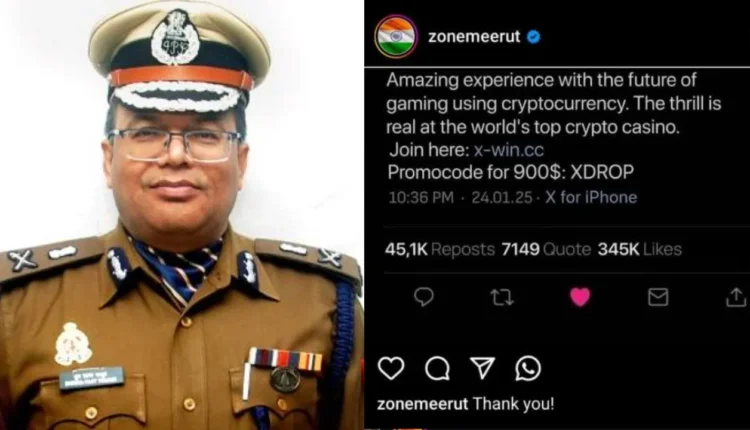Image resolution: width=750 pixels, height=430 pixels.
Task: Send the post using the paper plane icon
Action: tap(482, 367)
